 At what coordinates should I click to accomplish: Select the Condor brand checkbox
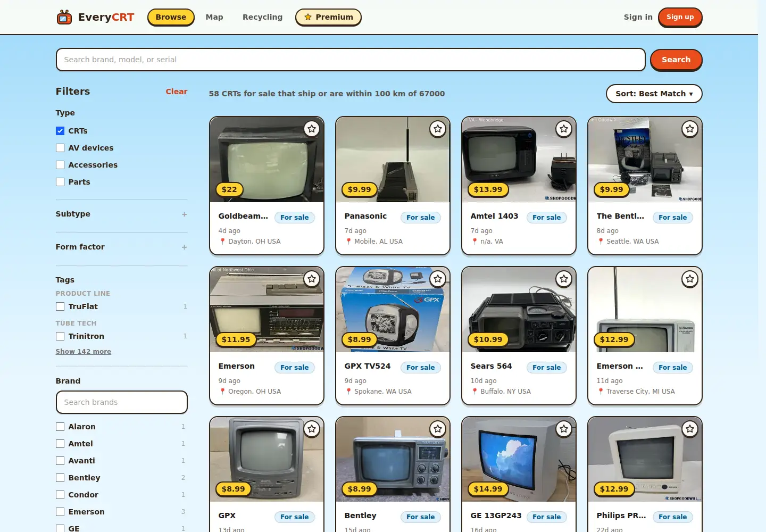(60, 495)
